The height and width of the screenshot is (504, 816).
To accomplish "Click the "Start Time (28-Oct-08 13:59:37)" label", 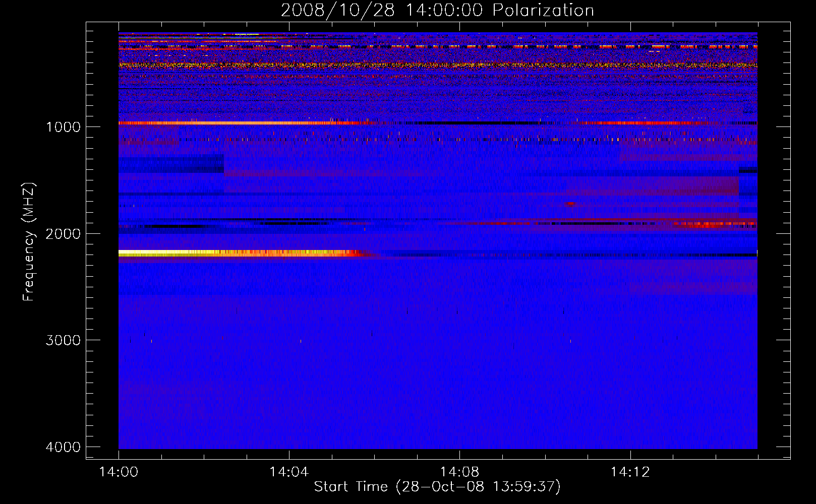I will click(x=437, y=487).
